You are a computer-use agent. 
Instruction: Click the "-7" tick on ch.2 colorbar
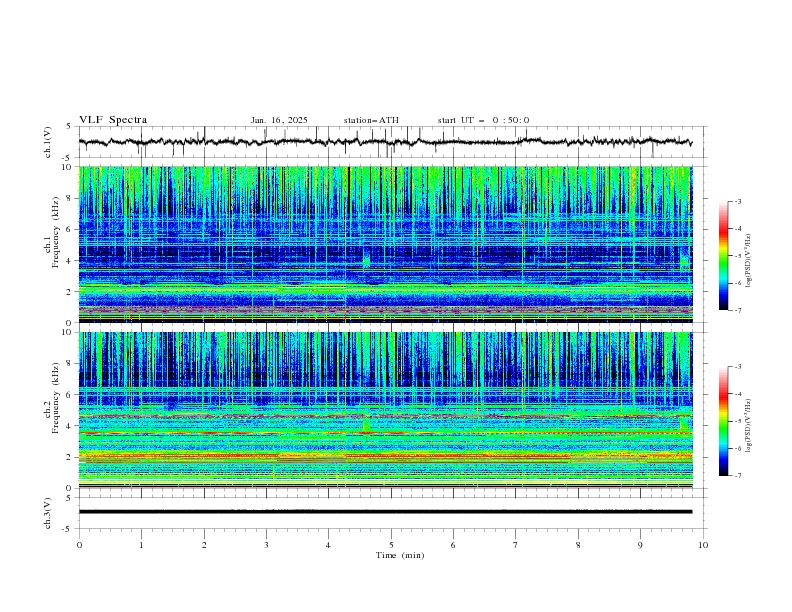pyautogui.click(x=737, y=476)
